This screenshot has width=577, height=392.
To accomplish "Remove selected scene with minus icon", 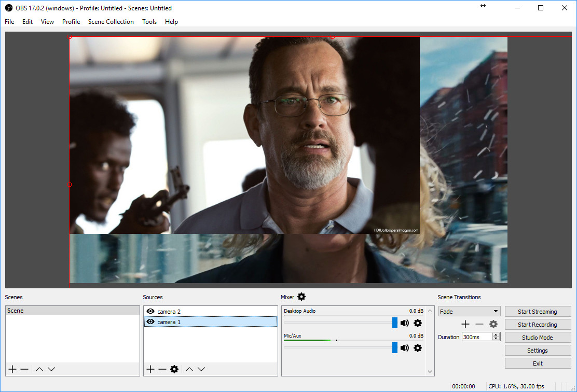I will (24, 369).
